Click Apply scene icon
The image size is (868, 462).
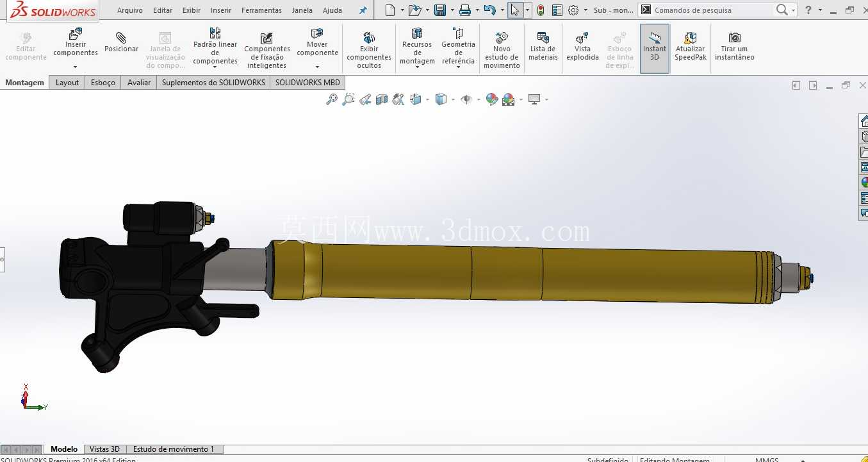[x=509, y=99]
